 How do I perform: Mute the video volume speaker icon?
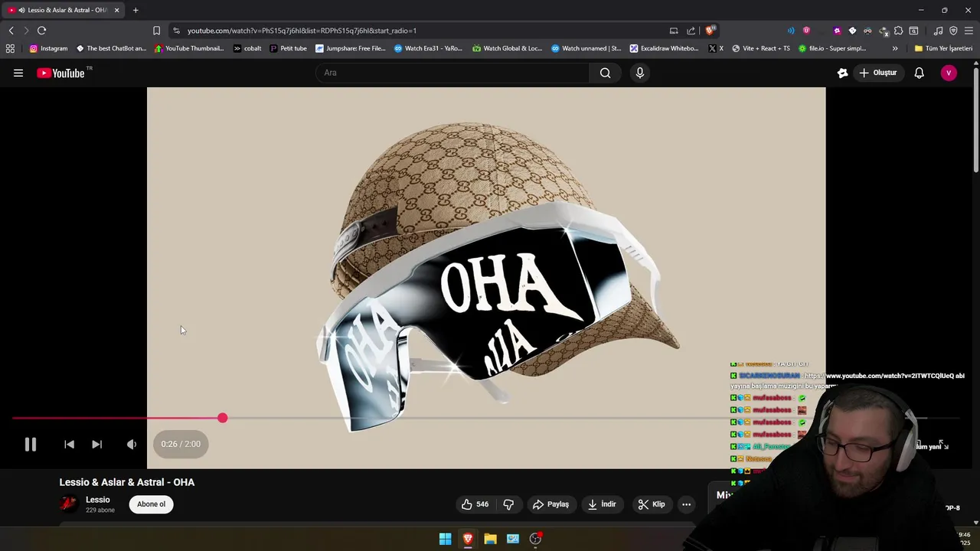pos(132,444)
